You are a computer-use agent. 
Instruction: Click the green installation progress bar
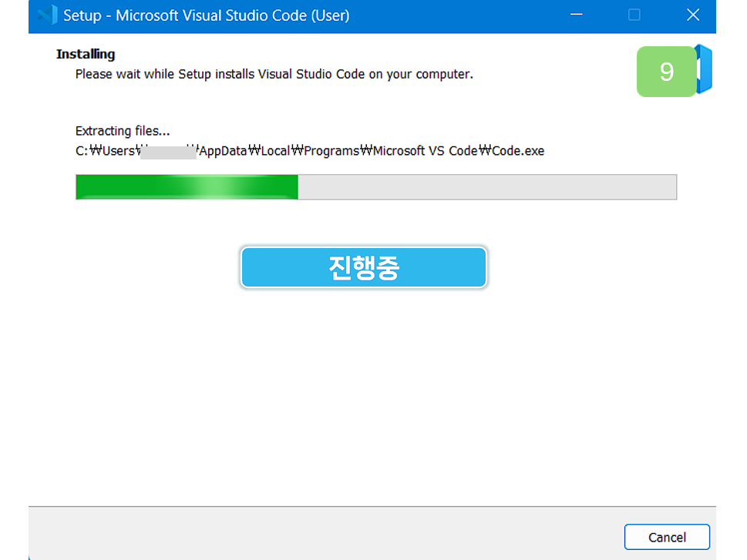point(376,187)
